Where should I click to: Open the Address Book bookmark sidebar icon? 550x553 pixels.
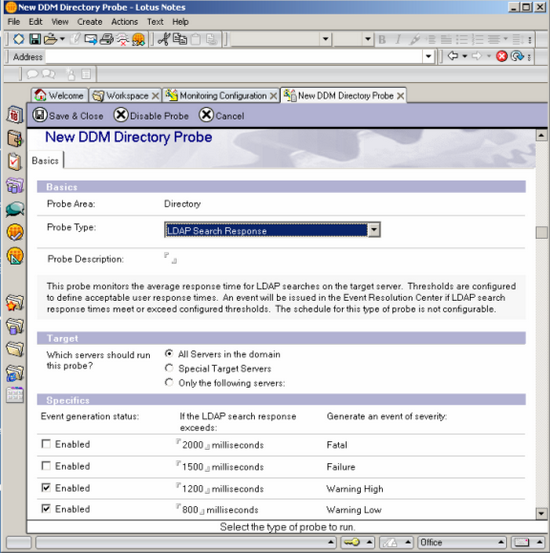pos(15,139)
